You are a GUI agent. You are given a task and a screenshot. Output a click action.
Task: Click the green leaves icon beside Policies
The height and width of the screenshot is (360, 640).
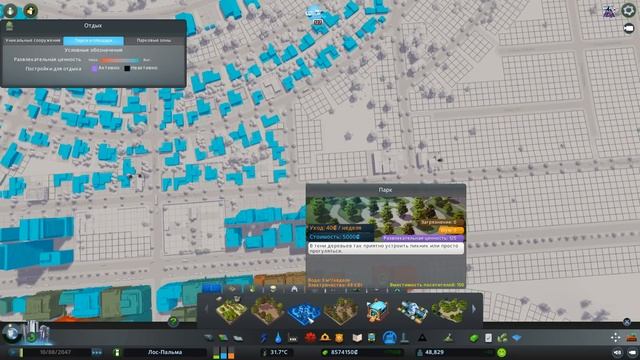click(502, 338)
